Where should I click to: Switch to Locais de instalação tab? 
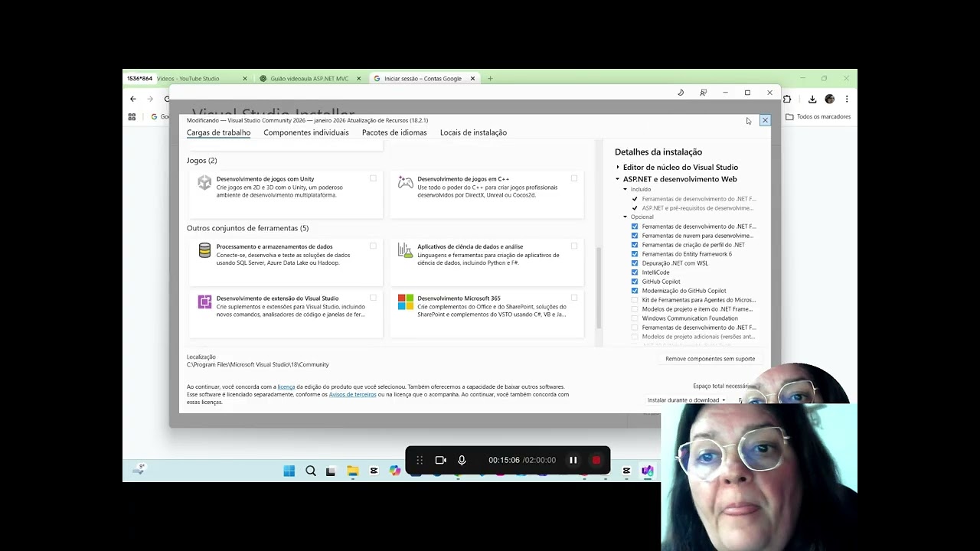[473, 132]
